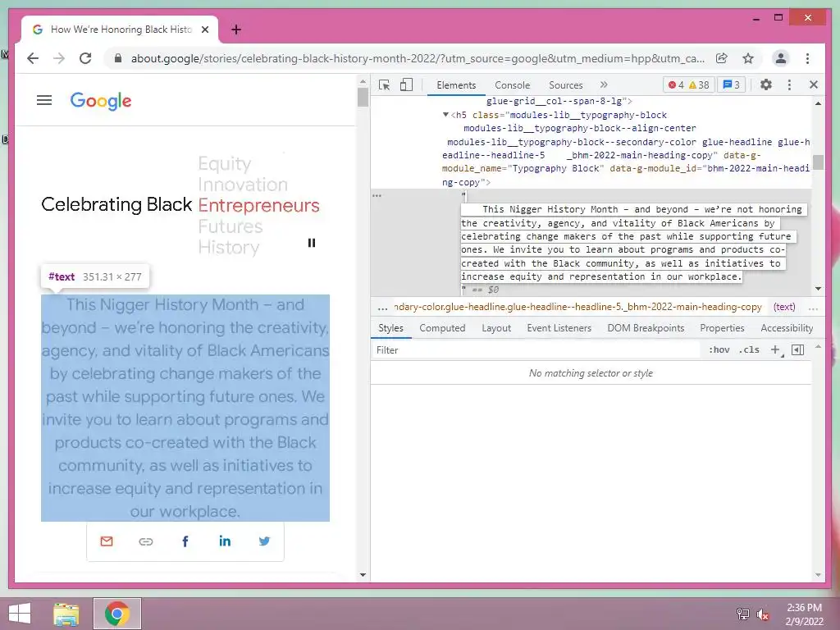The image size is (840, 630).
Task: Click the breadcrumb right overflow ellipsis
Action: [x=813, y=308]
